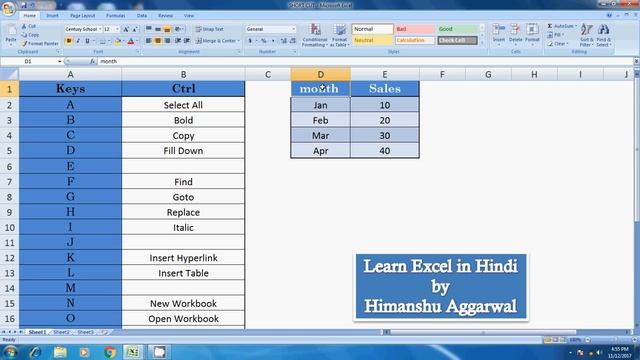Toggle Underline formatting button
The image size is (640, 360).
[87, 41]
